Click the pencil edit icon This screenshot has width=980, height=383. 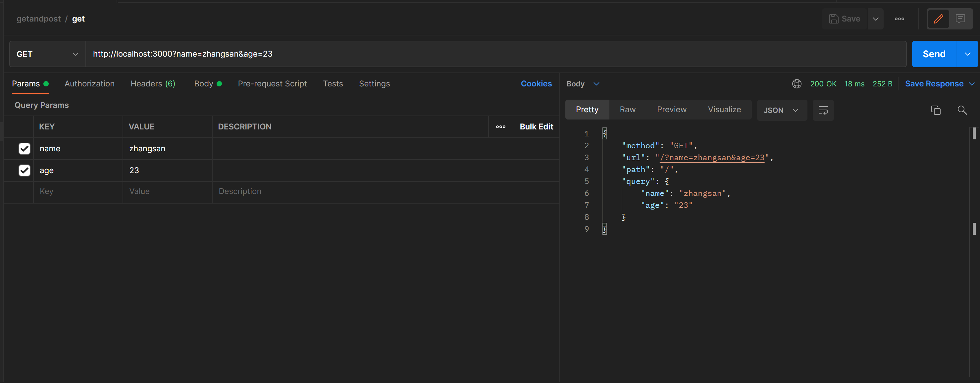[x=938, y=19]
